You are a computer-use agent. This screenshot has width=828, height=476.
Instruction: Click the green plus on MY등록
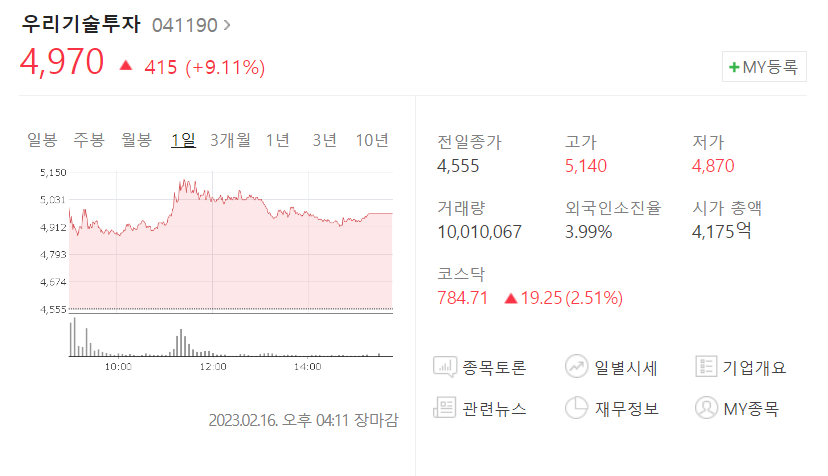tap(733, 67)
